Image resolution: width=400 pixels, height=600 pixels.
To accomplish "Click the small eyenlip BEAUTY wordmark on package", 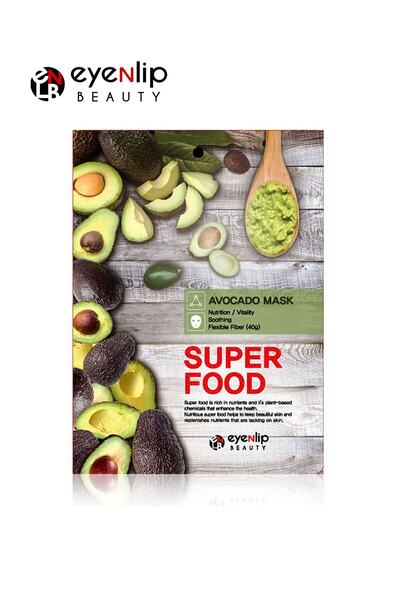I will (x=248, y=442).
